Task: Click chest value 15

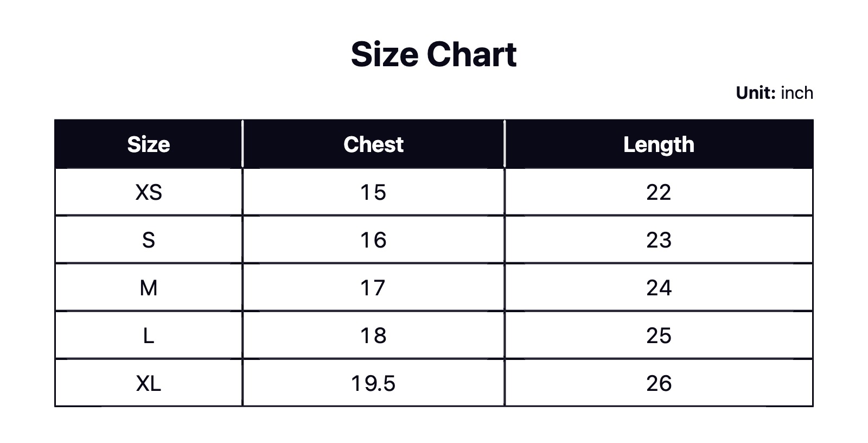Action: (x=373, y=192)
